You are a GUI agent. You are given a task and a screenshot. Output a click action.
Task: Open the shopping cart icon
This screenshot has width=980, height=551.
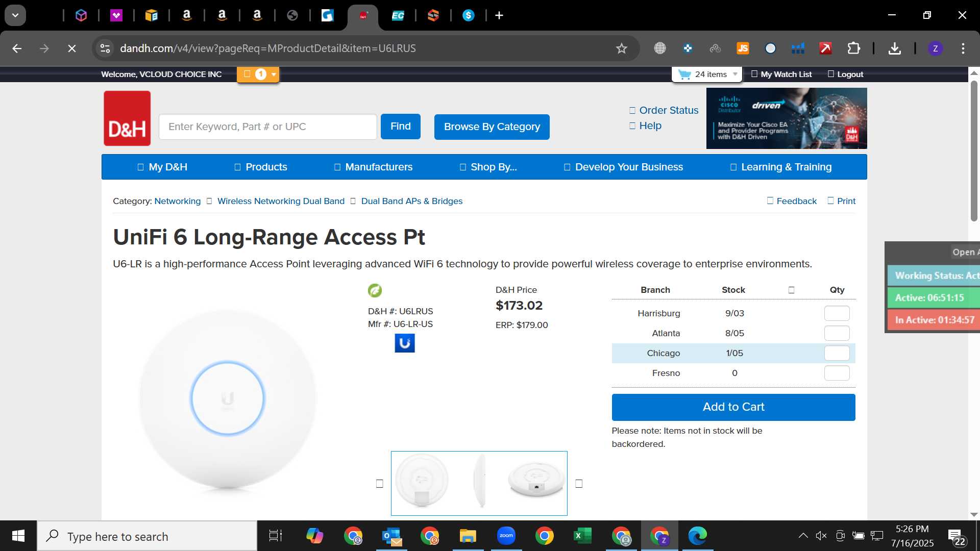pos(684,74)
